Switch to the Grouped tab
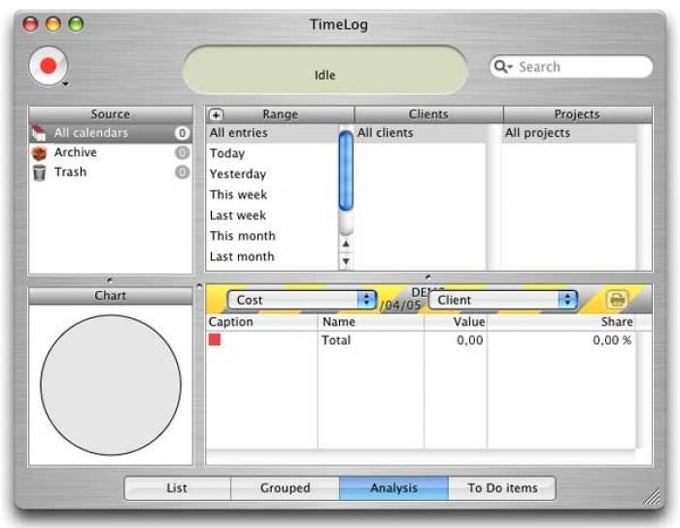The height and width of the screenshot is (528, 680). (285, 488)
